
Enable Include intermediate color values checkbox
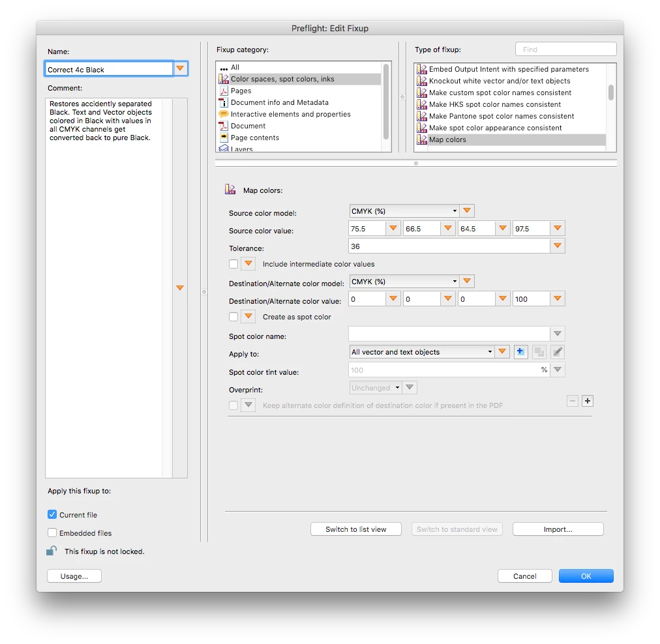click(233, 264)
